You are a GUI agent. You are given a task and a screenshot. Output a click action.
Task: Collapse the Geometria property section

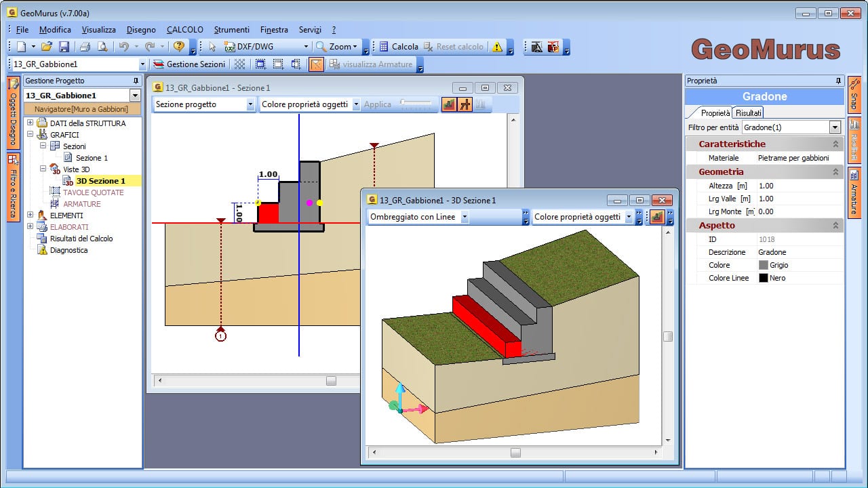point(835,171)
